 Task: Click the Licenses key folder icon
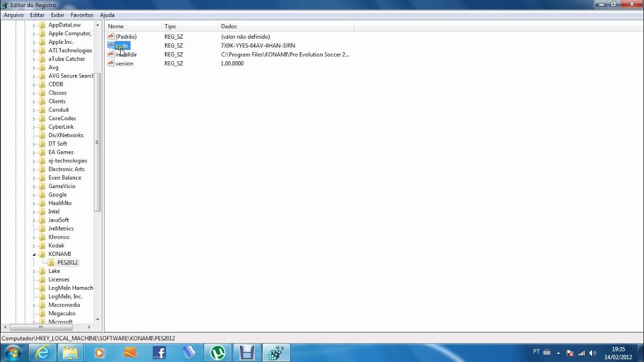point(42,280)
